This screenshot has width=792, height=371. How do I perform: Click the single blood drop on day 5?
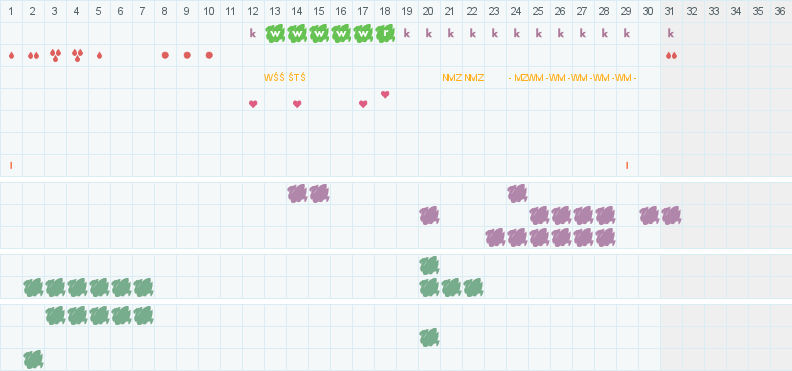point(100,56)
